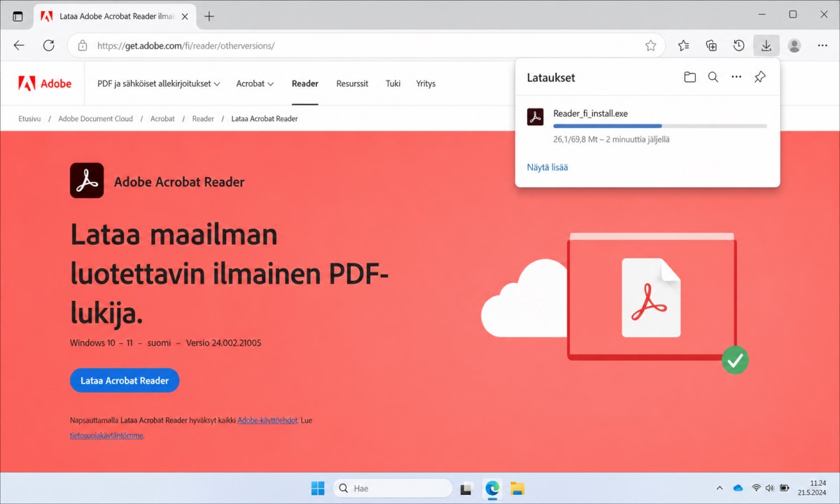840x504 pixels.
Task: Close the Adobe Reader browser tab
Action: click(x=184, y=16)
